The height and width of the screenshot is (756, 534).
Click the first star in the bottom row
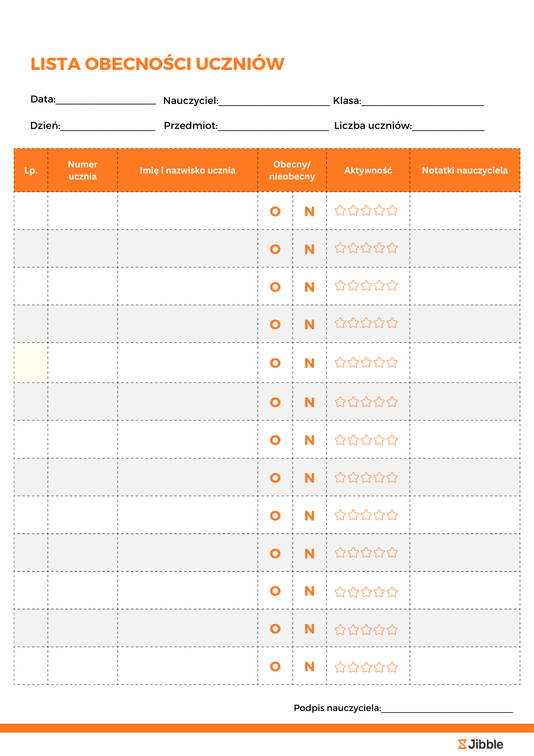tap(340, 668)
